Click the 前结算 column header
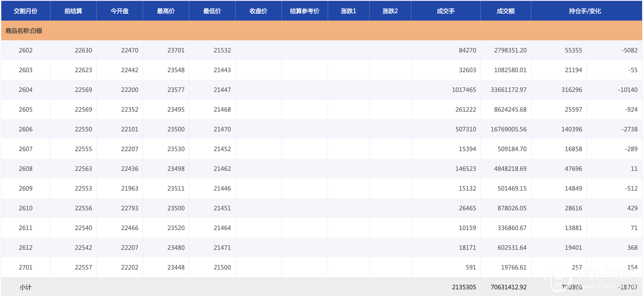The width and height of the screenshot is (644, 296). 73,11
